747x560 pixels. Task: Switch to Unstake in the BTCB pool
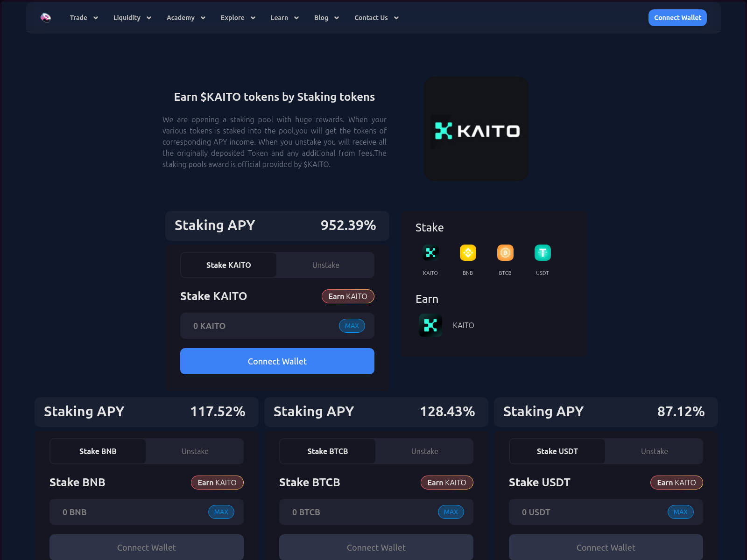425,451
